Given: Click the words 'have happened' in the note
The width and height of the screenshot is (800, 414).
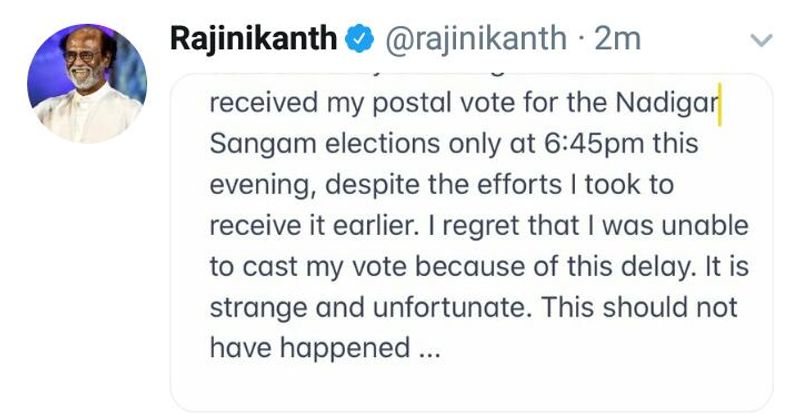Looking at the screenshot, I should 310,347.
